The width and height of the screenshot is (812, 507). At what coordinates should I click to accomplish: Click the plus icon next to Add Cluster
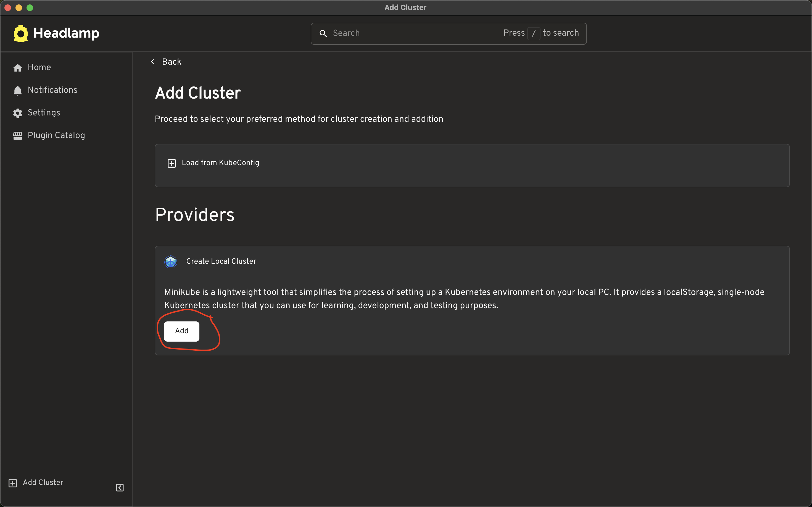point(13,483)
